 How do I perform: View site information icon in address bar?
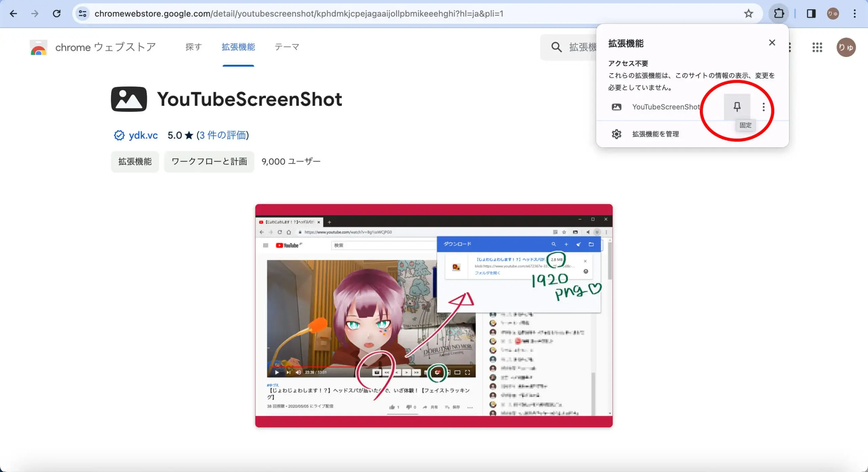(x=82, y=14)
